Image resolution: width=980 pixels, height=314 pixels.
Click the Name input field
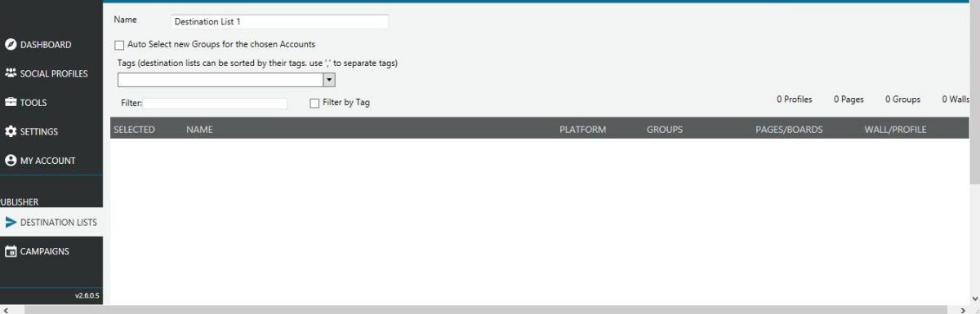280,22
